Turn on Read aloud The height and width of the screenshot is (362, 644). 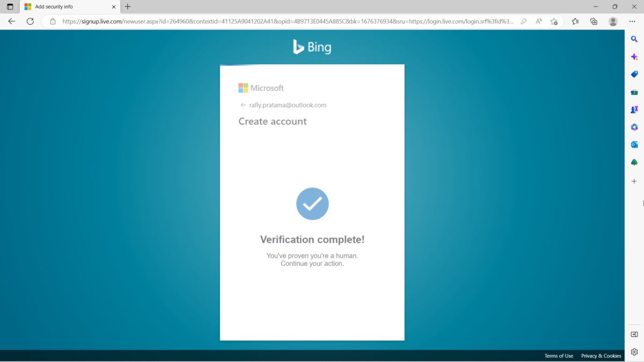click(539, 21)
